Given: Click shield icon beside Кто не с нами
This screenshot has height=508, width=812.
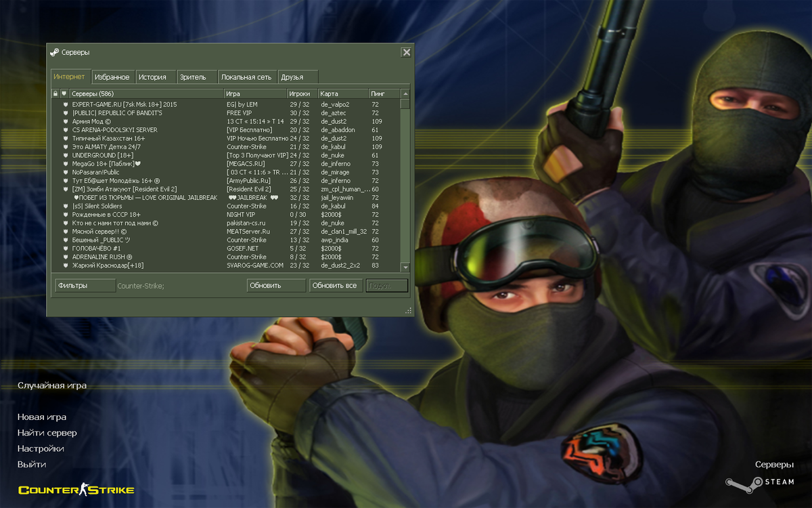Looking at the screenshot, I should [66, 223].
